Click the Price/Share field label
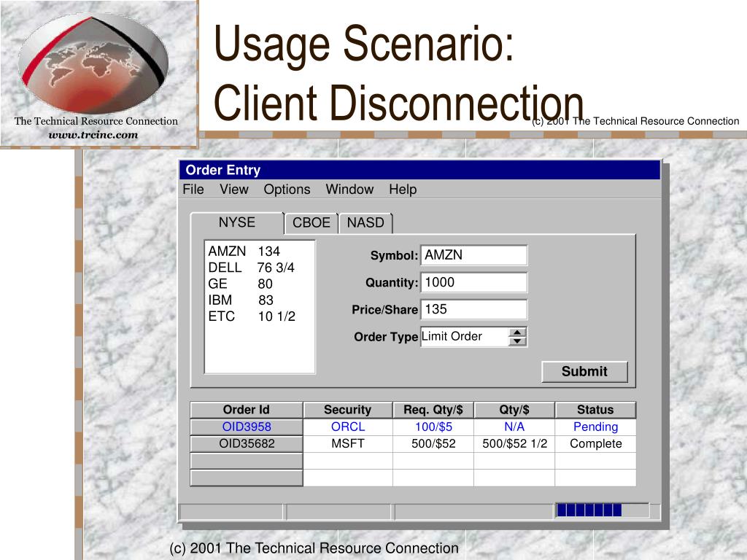The height and width of the screenshot is (560, 747). [x=385, y=310]
